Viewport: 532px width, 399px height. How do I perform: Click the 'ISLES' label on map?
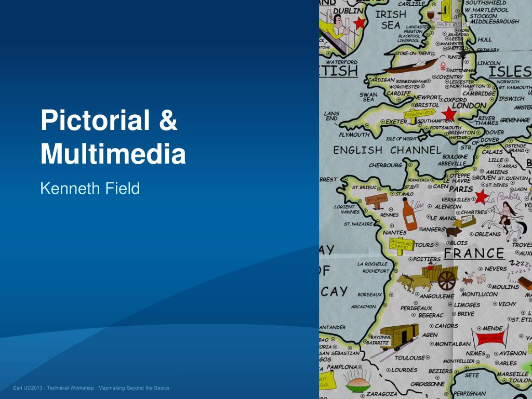click(x=510, y=72)
